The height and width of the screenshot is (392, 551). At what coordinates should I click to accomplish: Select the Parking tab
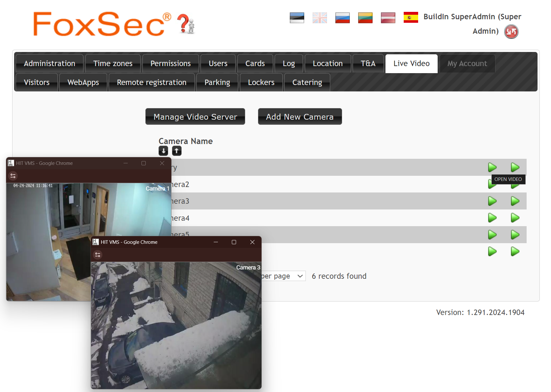(x=217, y=82)
